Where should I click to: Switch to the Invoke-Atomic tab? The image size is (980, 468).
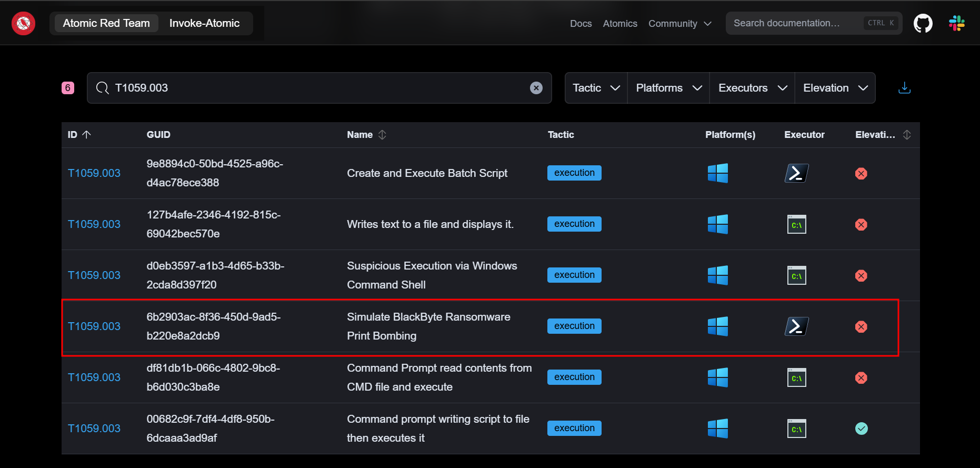pyautogui.click(x=204, y=23)
